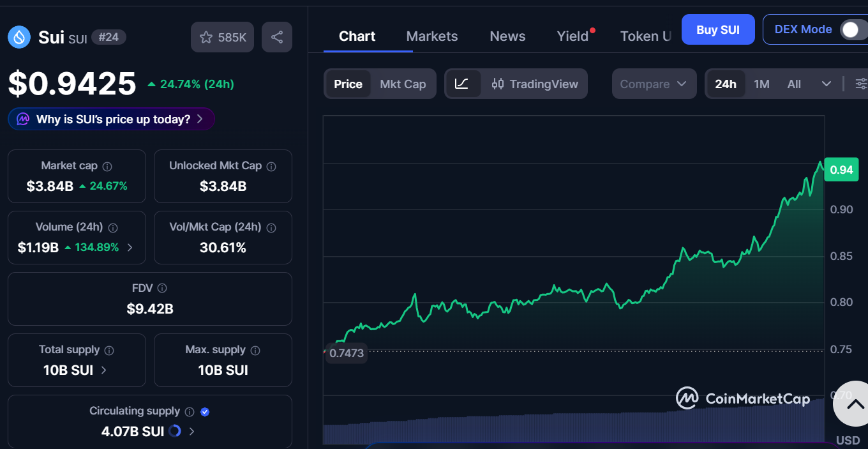The image size is (868, 449).
Task: Click the Sui droplet logo icon
Action: [x=19, y=37]
